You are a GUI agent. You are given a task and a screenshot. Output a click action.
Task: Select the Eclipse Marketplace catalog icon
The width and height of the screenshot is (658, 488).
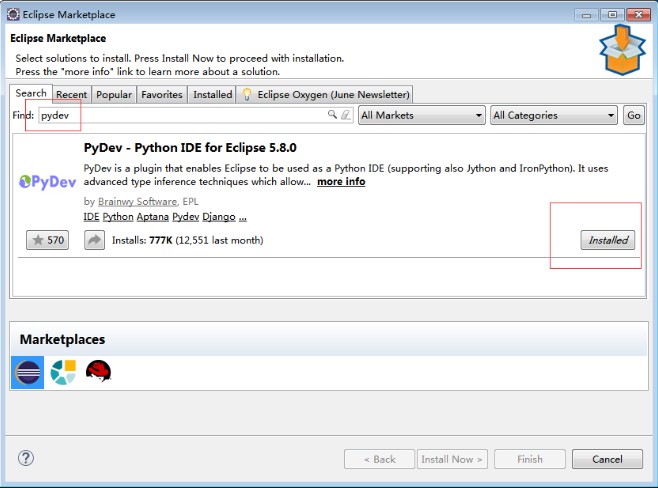pos(27,372)
